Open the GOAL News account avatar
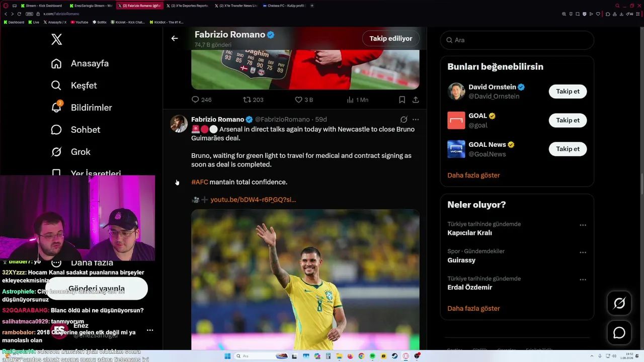Image resolution: width=644 pixels, height=362 pixels. [456, 149]
